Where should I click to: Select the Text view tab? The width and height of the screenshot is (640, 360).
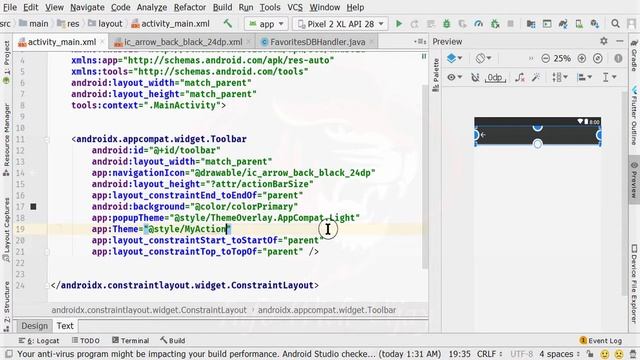coord(65,326)
